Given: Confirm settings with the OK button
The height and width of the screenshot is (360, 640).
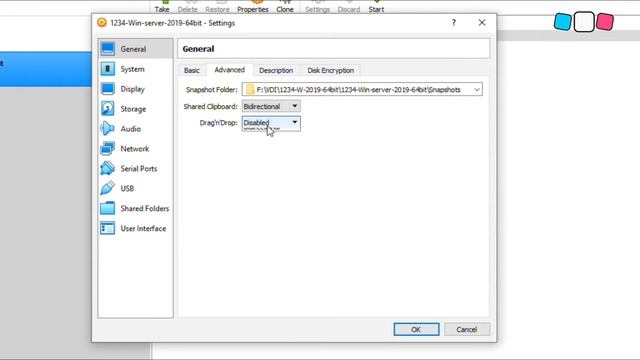Looking at the screenshot, I should coord(416,329).
